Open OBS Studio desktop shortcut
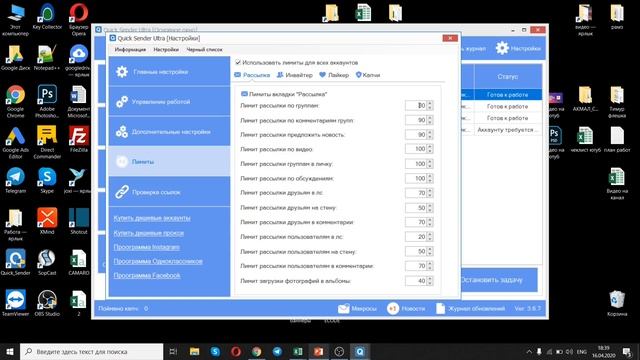The width and height of the screenshot is (640, 360). coord(47,303)
